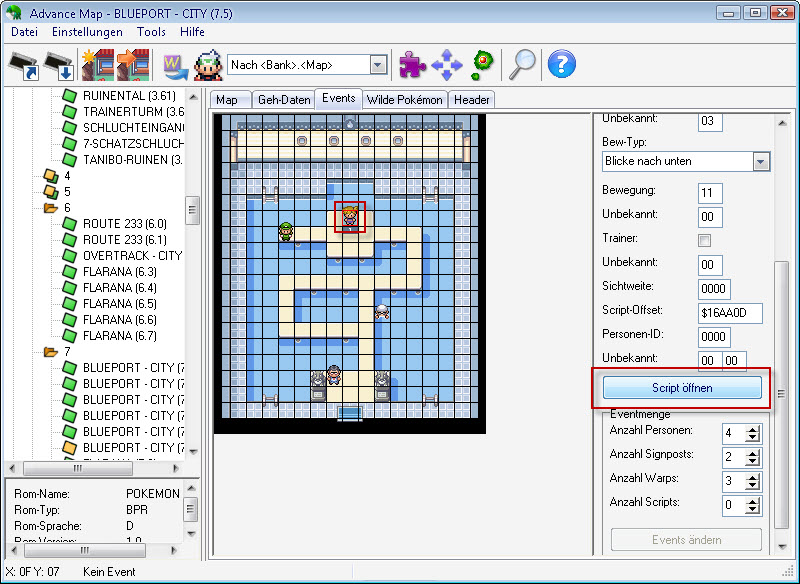Open the world map editor W icon
The height and width of the screenshot is (584, 800).
click(x=174, y=67)
